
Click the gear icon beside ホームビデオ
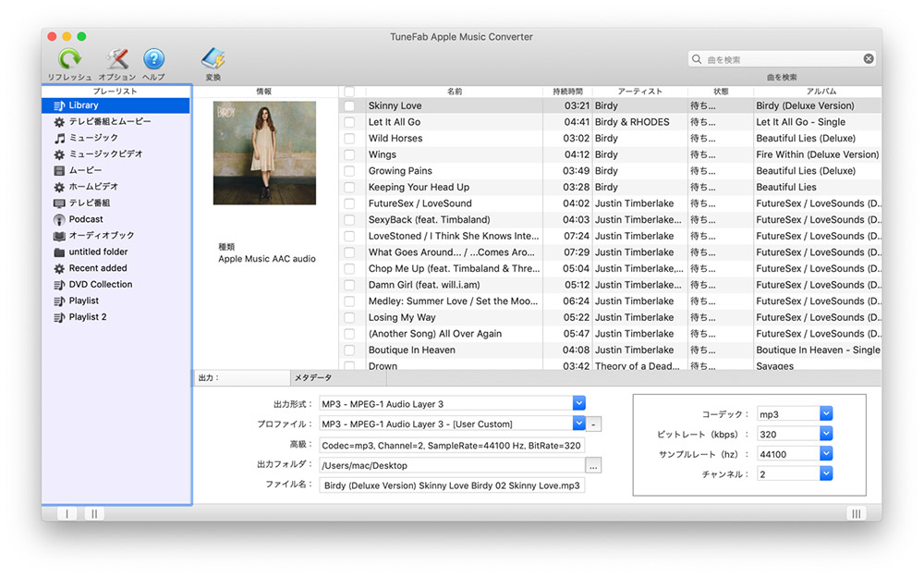coord(59,187)
